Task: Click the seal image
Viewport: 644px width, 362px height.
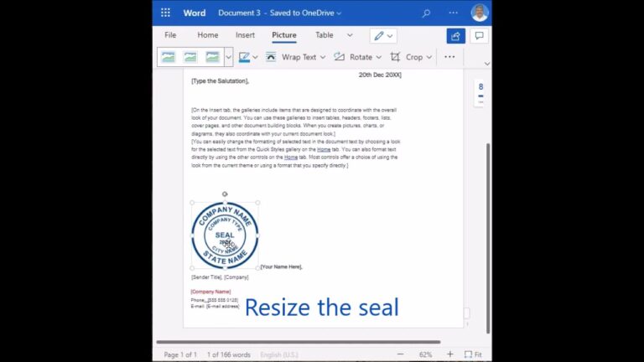Action: point(225,235)
